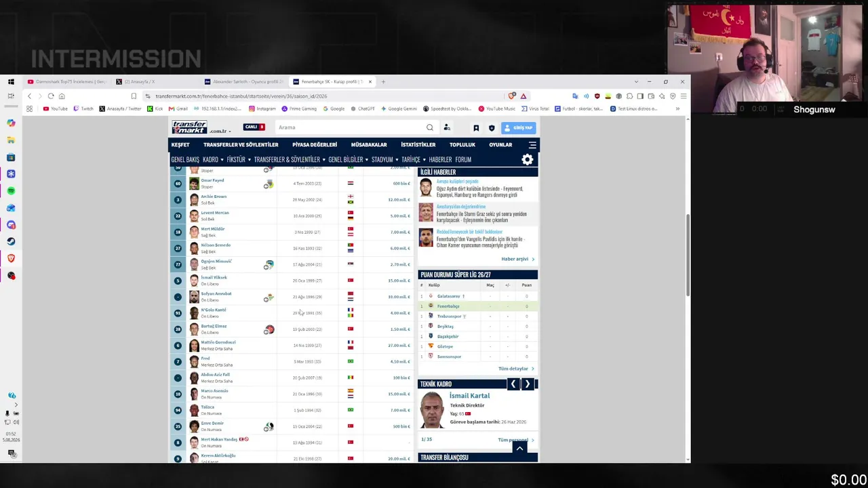This screenshot has height=488, width=868.
Task: Open Archie Brown's player profile
Action: (214, 197)
